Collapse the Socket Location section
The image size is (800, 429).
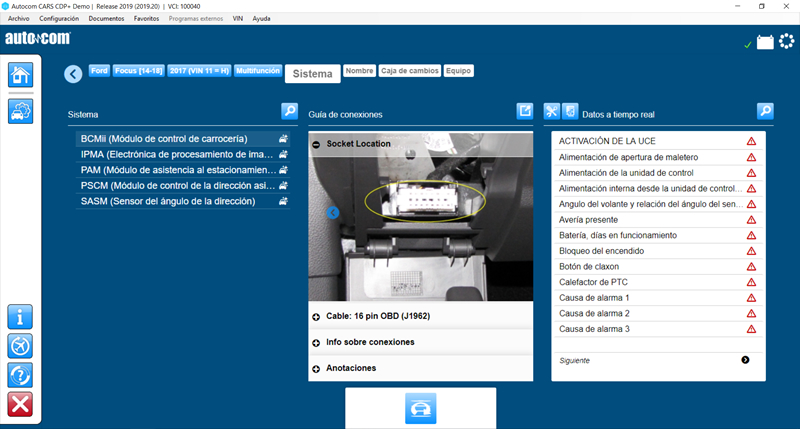316,144
